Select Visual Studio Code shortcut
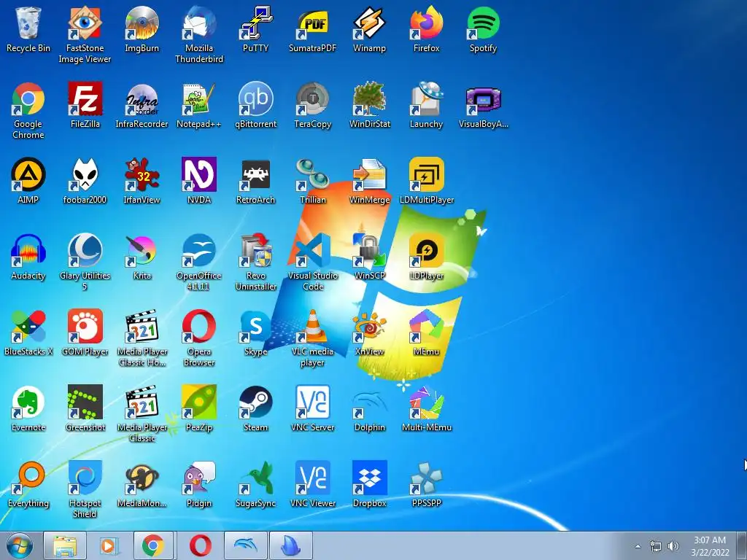This screenshot has height=560, width=747. point(312,251)
